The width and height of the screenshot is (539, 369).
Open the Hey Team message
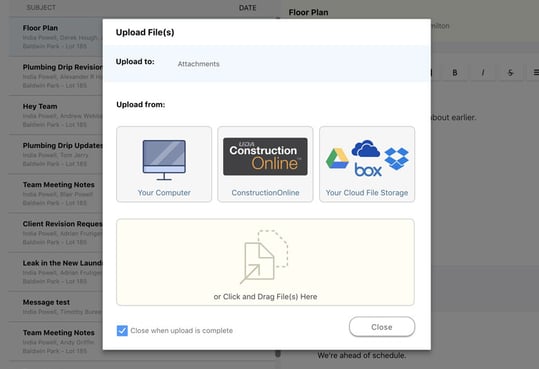pyautogui.click(x=56, y=115)
